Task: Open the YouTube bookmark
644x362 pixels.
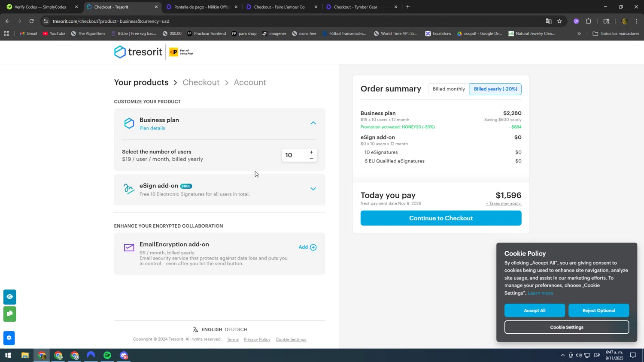Action: [x=54, y=33]
